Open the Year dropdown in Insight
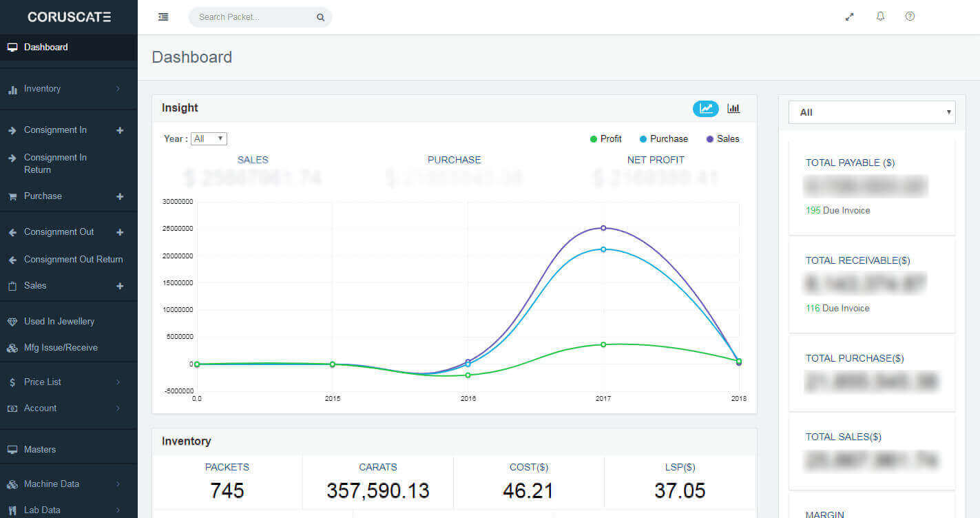This screenshot has width=980, height=518. [209, 139]
